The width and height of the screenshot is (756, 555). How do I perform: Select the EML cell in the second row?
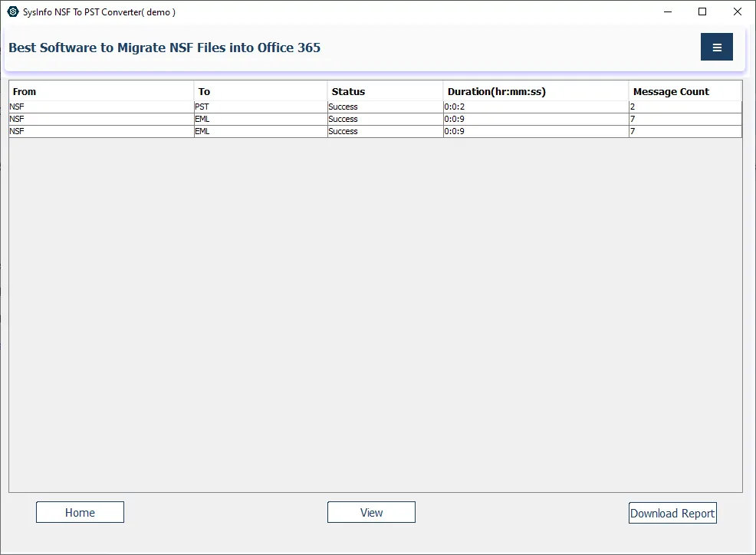pyautogui.click(x=261, y=120)
